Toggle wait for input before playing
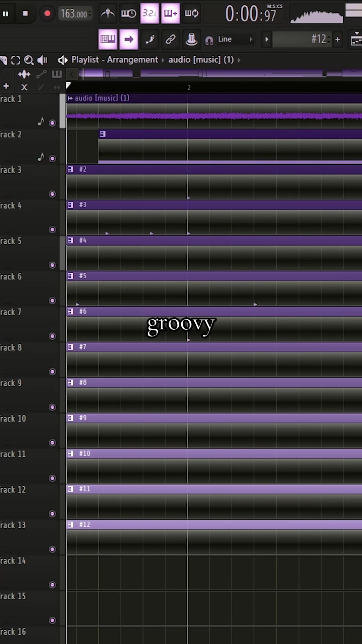The width and height of the screenshot is (362, 644). point(129,13)
